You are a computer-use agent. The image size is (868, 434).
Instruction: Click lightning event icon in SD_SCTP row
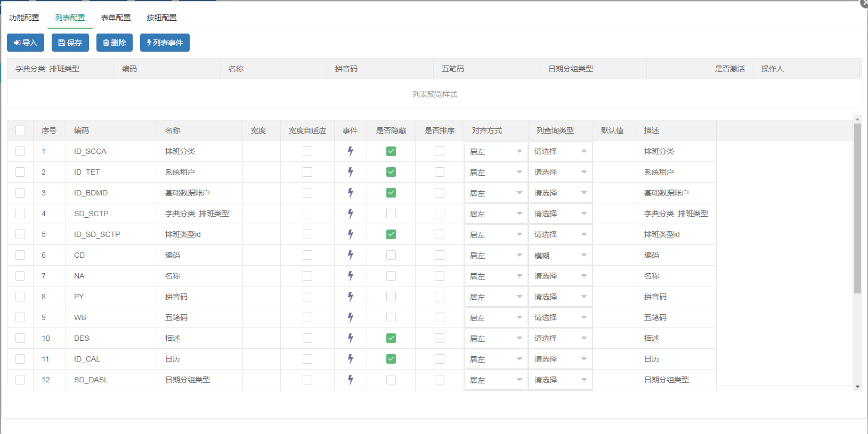pos(351,214)
